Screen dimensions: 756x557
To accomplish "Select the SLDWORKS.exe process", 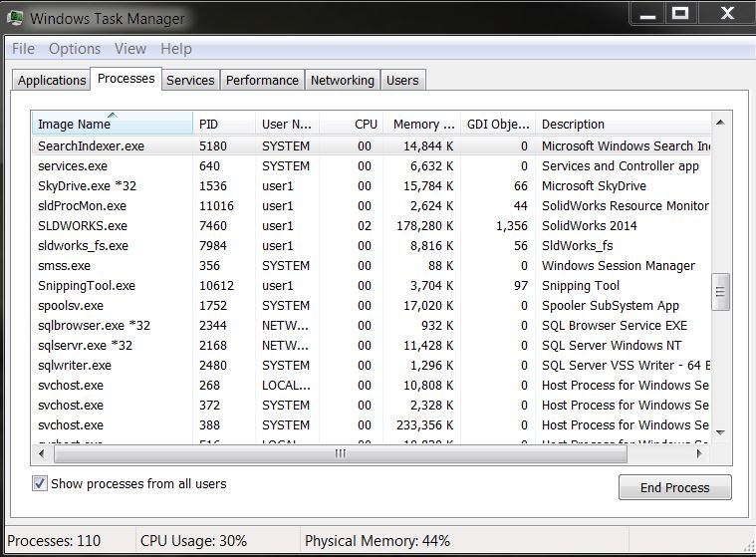I will 372,226.
